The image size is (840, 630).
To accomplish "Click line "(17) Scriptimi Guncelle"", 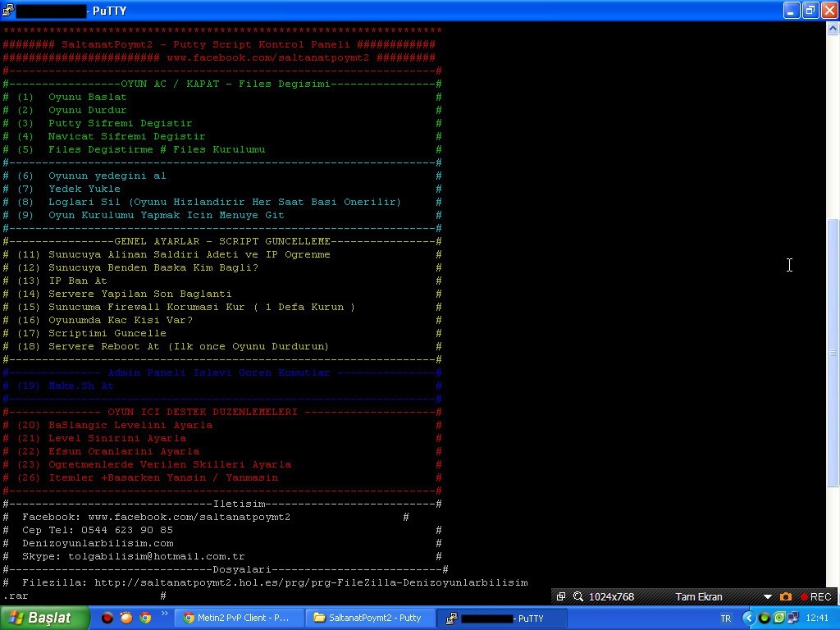I will [x=92, y=333].
